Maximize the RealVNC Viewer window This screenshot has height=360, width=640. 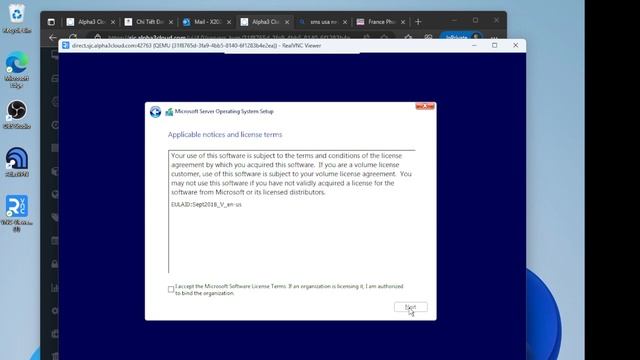[x=495, y=45]
